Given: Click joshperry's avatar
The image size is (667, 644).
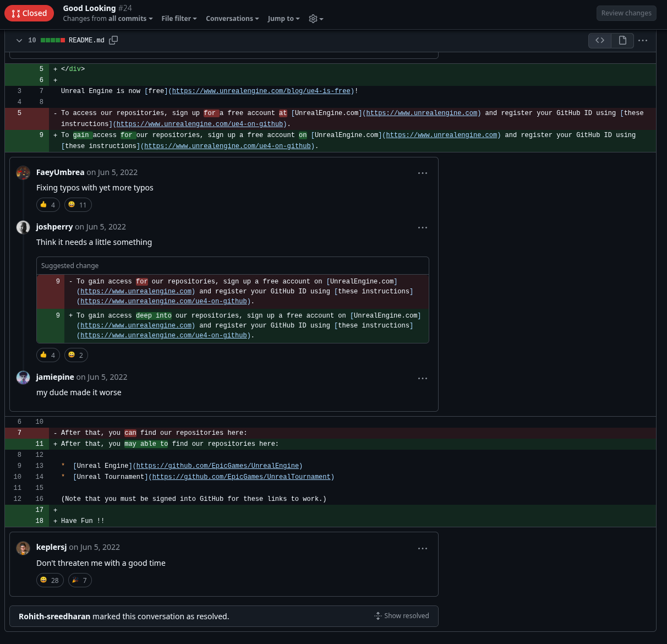Looking at the screenshot, I should [x=23, y=227].
